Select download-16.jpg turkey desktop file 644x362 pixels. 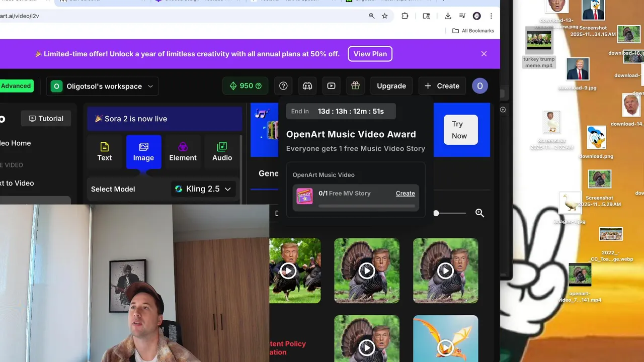click(628, 40)
